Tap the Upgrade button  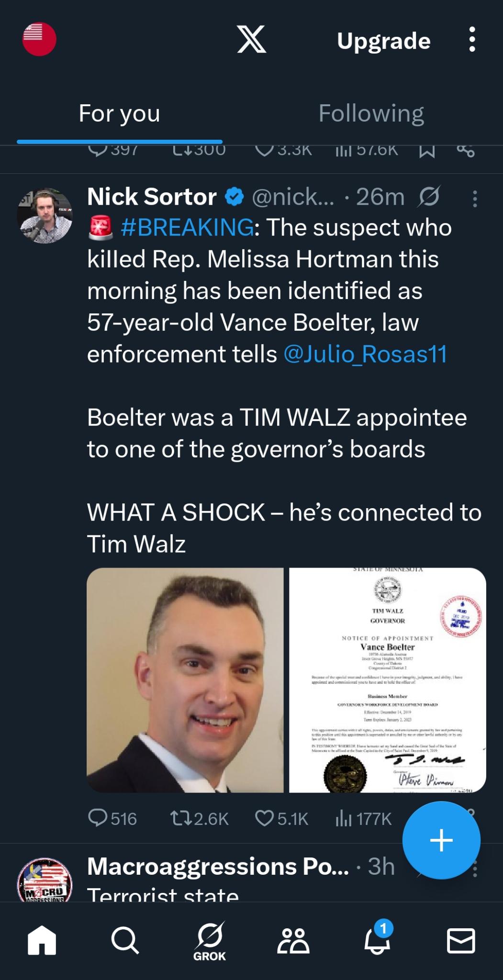pos(383,41)
